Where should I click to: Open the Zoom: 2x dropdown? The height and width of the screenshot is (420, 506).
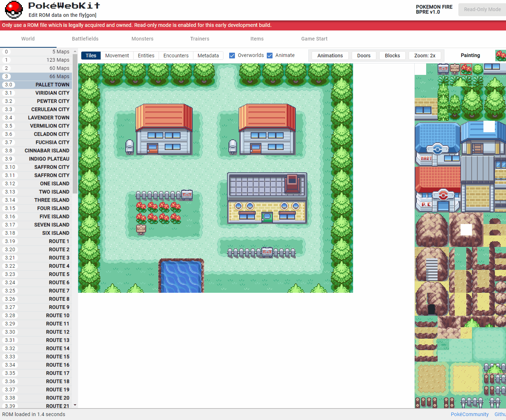(x=425, y=56)
